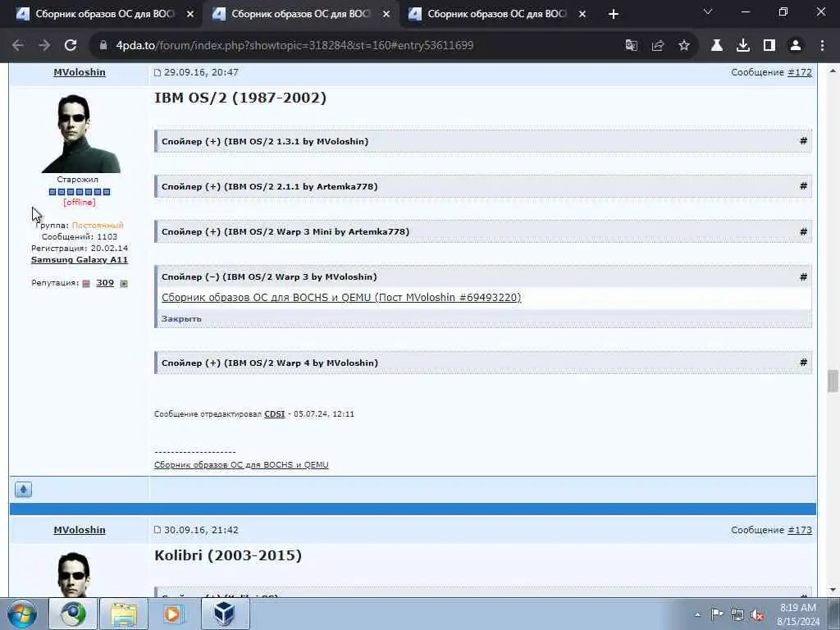The image size is (840, 630).
Task: Open MVoloshin profile in post 172
Action: pyautogui.click(x=80, y=72)
